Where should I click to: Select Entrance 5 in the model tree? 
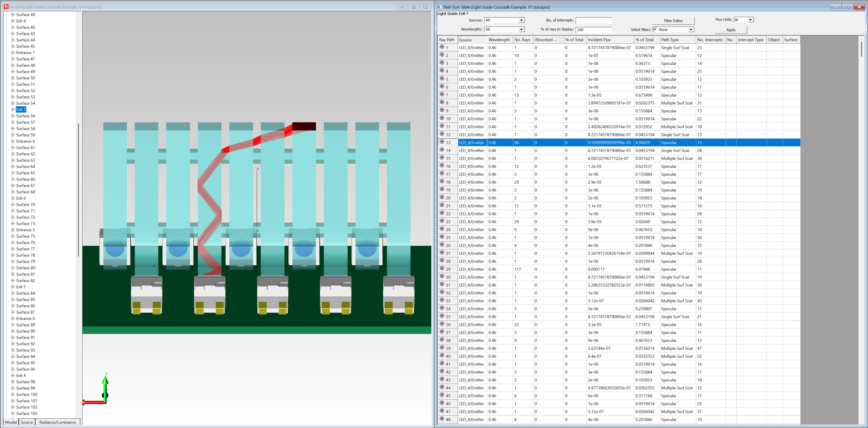pos(25,230)
